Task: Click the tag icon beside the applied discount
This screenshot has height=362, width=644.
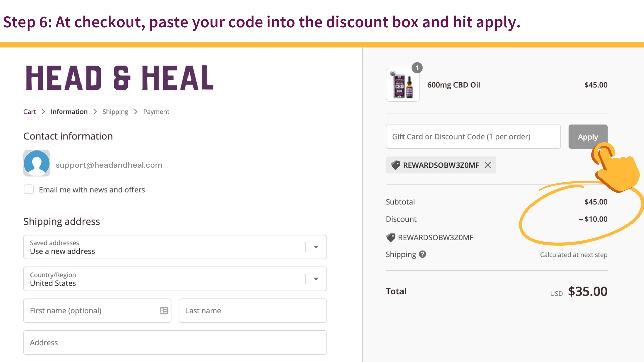Action: click(391, 237)
